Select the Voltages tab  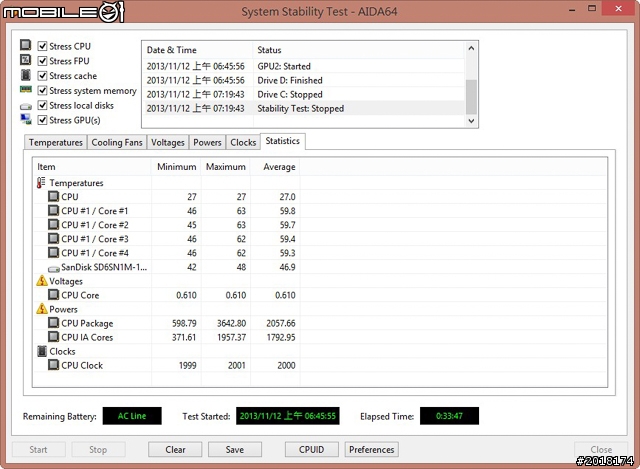point(168,142)
